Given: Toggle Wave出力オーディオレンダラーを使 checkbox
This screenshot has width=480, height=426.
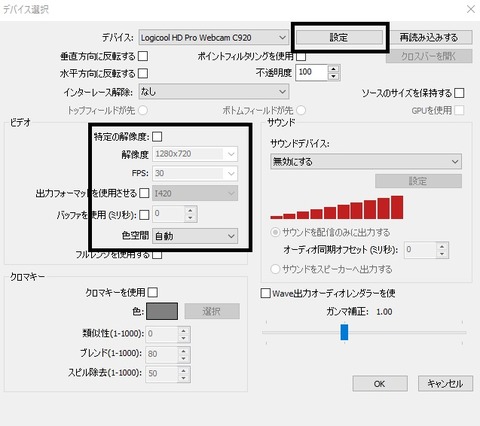Looking at the screenshot, I should tap(265, 293).
